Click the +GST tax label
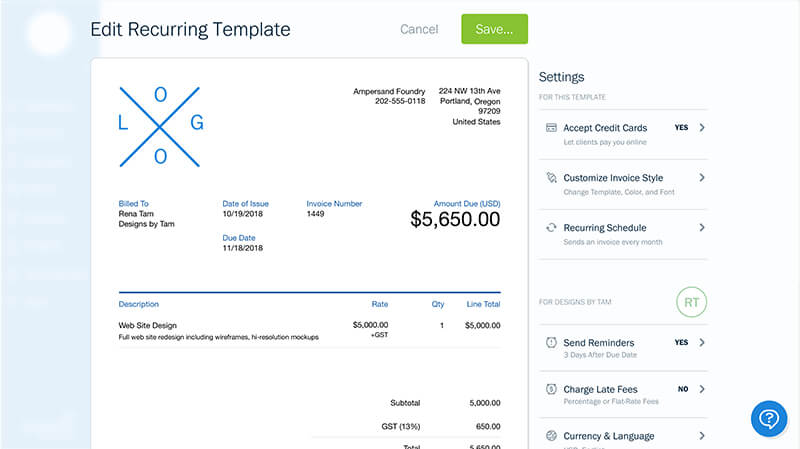The height and width of the screenshot is (449, 800). [379, 335]
